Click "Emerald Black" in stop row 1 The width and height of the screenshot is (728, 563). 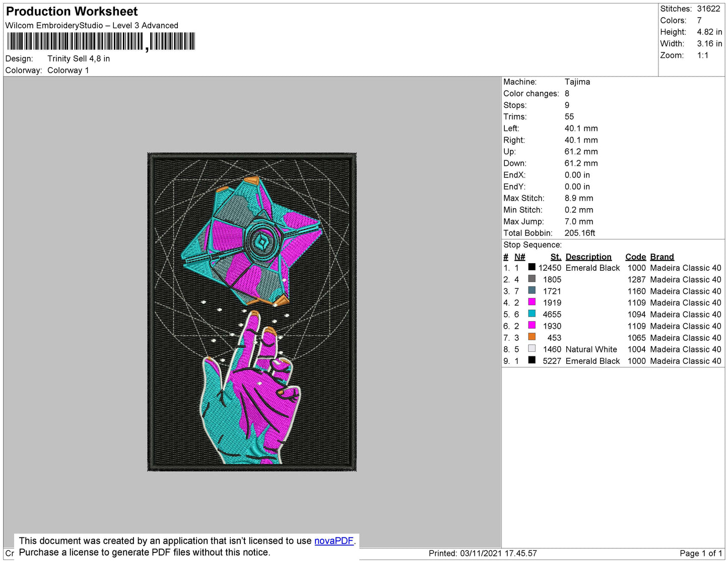click(592, 268)
